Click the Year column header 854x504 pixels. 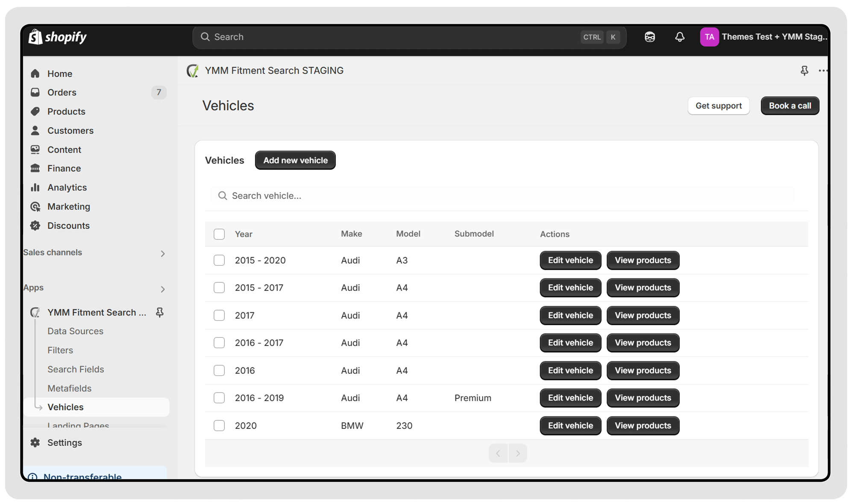[244, 234]
